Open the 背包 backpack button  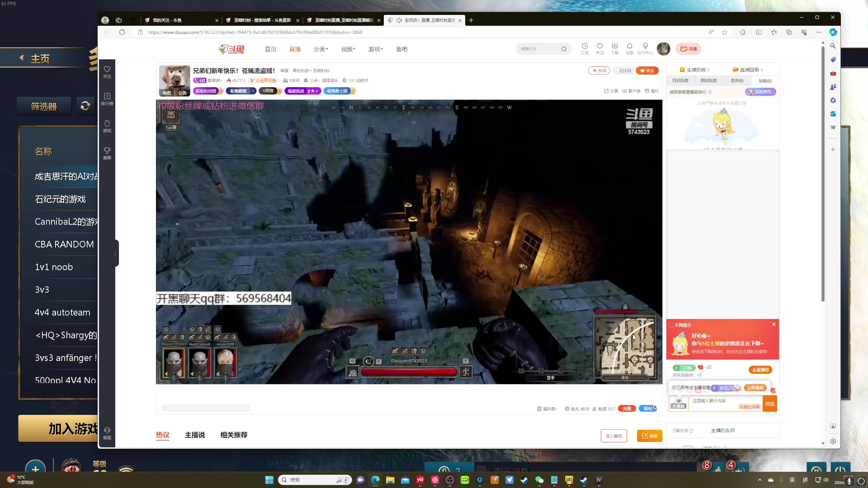(x=648, y=408)
